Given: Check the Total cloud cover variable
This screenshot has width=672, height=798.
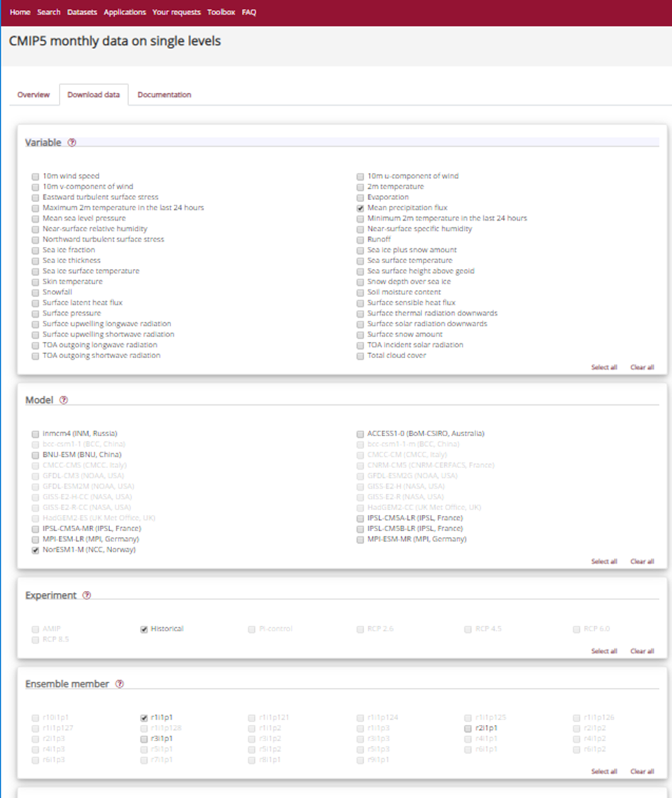Looking at the screenshot, I should click(360, 355).
